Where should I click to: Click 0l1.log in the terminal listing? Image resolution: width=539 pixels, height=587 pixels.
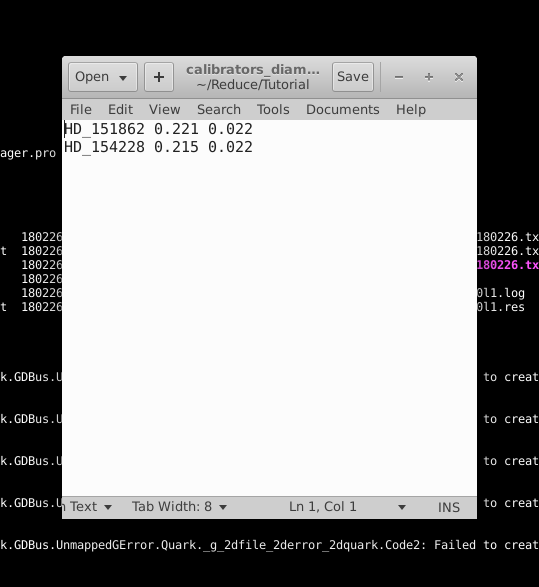click(501, 293)
